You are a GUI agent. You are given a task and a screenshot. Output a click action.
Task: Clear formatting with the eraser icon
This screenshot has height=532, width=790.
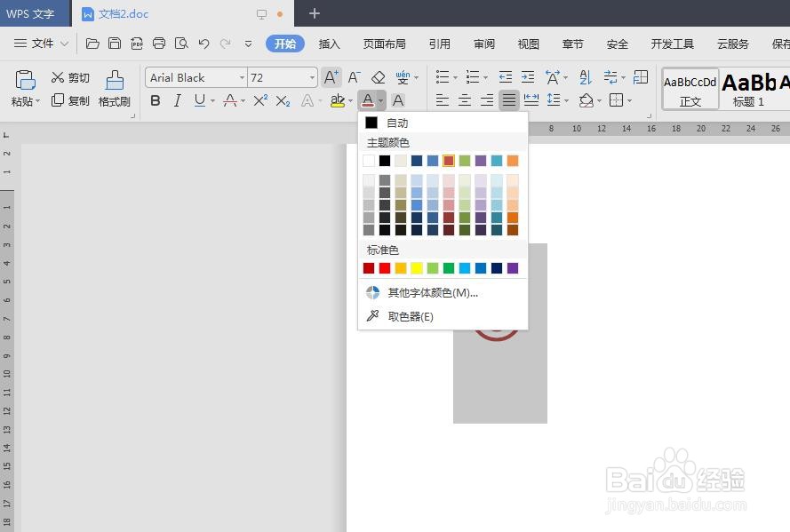click(x=377, y=76)
